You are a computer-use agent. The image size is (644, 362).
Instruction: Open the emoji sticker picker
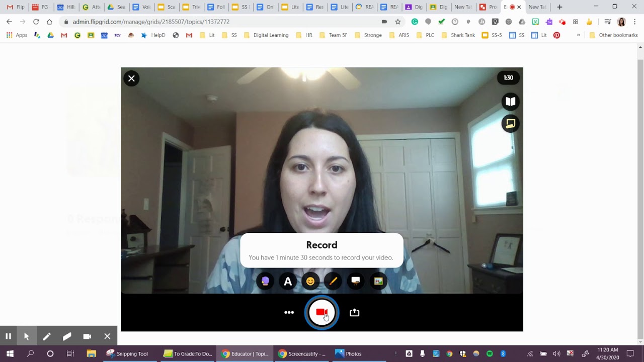pyautogui.click(x=310, y=281)
